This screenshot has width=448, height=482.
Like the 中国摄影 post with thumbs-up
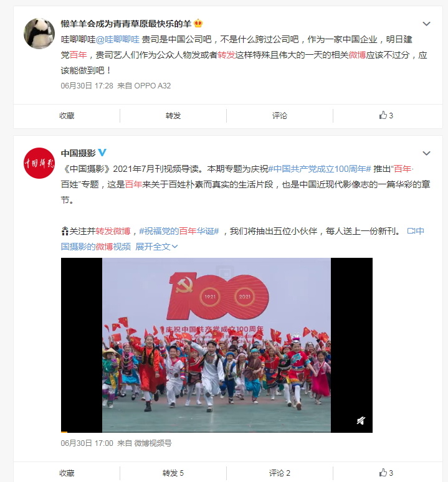tap(386, 473)
